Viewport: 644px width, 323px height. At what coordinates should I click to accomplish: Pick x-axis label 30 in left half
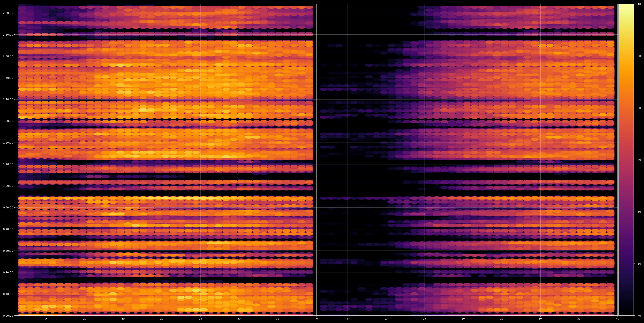pos(239,319)
